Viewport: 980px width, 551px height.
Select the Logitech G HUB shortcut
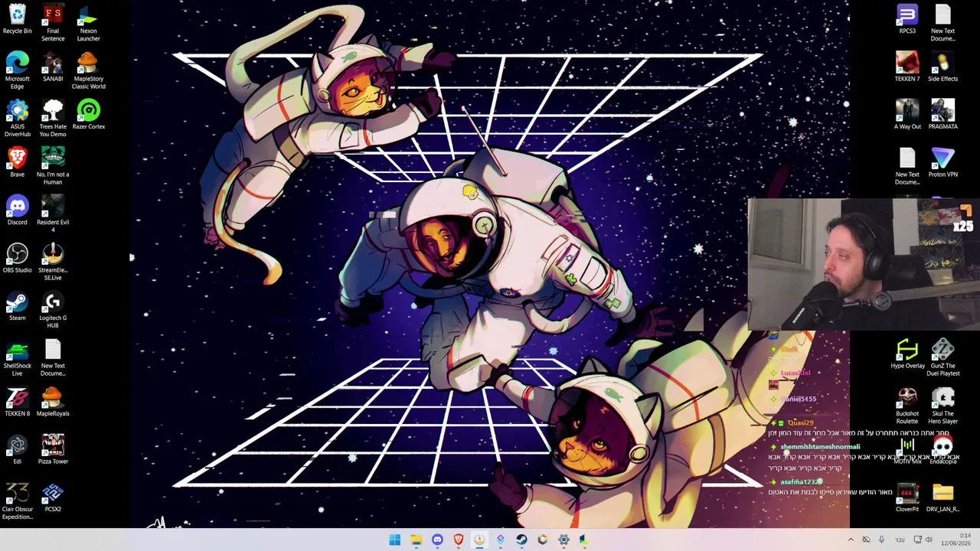(x=53, y=310)
